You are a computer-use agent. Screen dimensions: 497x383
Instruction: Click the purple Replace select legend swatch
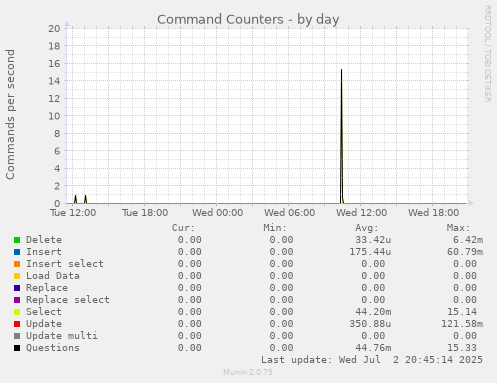click(x=17, y=300)
